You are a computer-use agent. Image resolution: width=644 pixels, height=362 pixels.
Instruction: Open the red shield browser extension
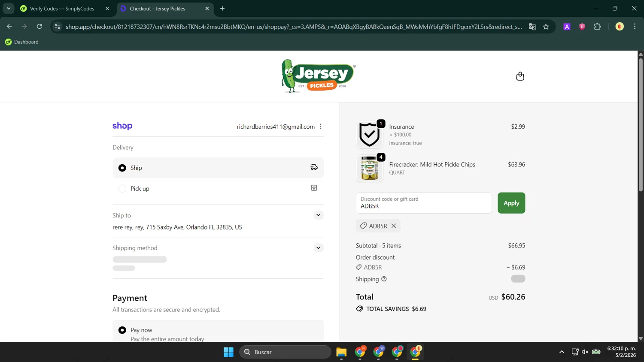582,27
